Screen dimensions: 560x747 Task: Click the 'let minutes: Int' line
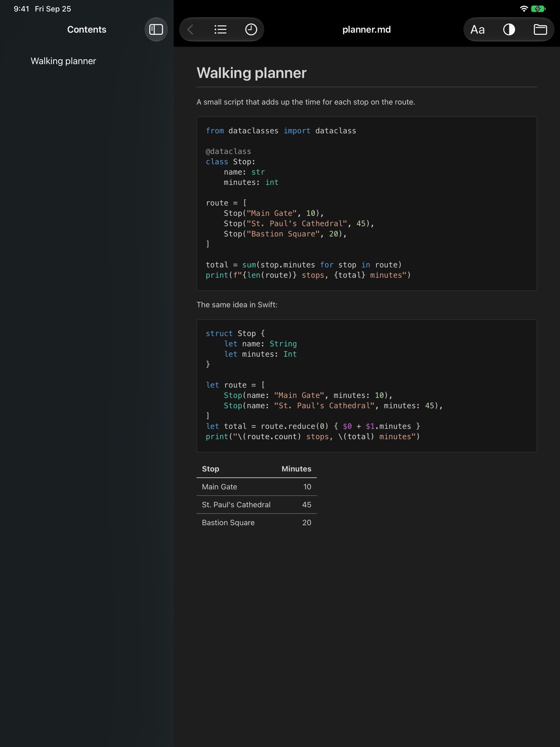260,354
